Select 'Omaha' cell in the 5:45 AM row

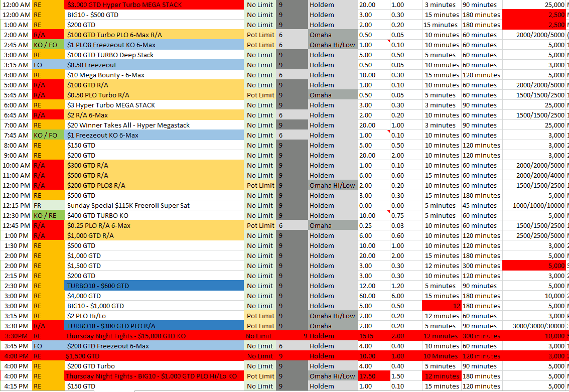333,95
